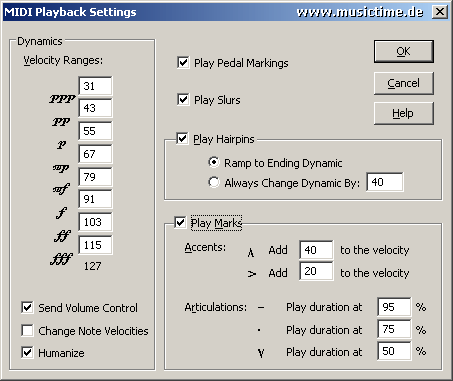Click the velocity field containing 67
The width and height of the screenshot is (453, 381).
click(95, 154)
